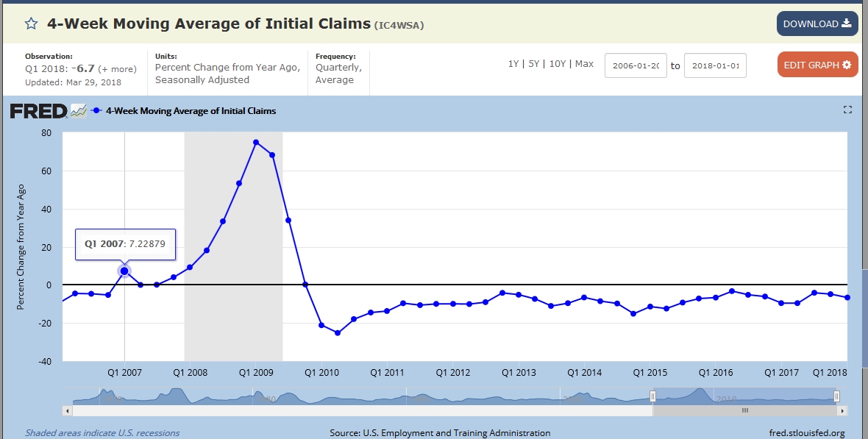Click the start date field 2006-01-20
Screen dimensions: 868x439
click(x=636, y=65)
